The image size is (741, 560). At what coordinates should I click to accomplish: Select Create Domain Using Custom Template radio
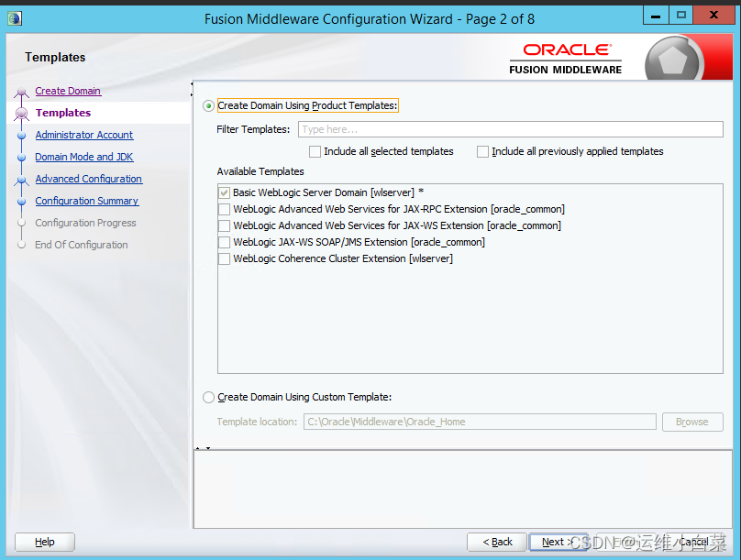click(208, 398)
